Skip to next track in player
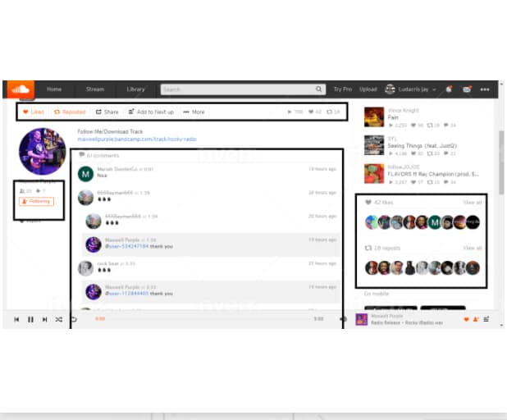 click(x=44, y=319)
